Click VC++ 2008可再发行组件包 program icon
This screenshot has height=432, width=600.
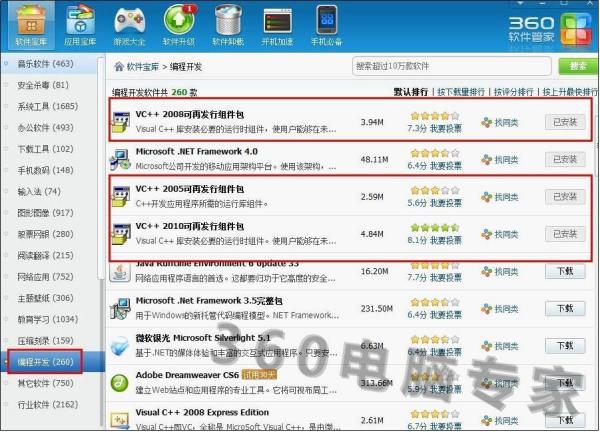tap(121, 122)
